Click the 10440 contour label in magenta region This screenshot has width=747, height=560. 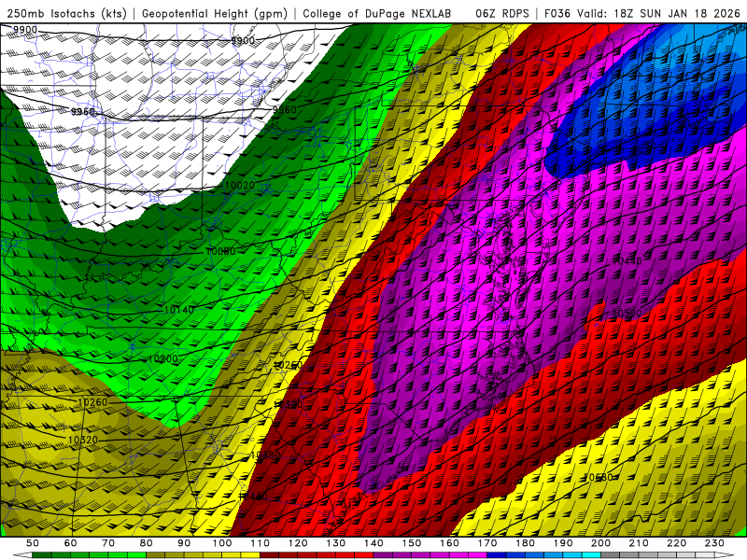[627, 261]
